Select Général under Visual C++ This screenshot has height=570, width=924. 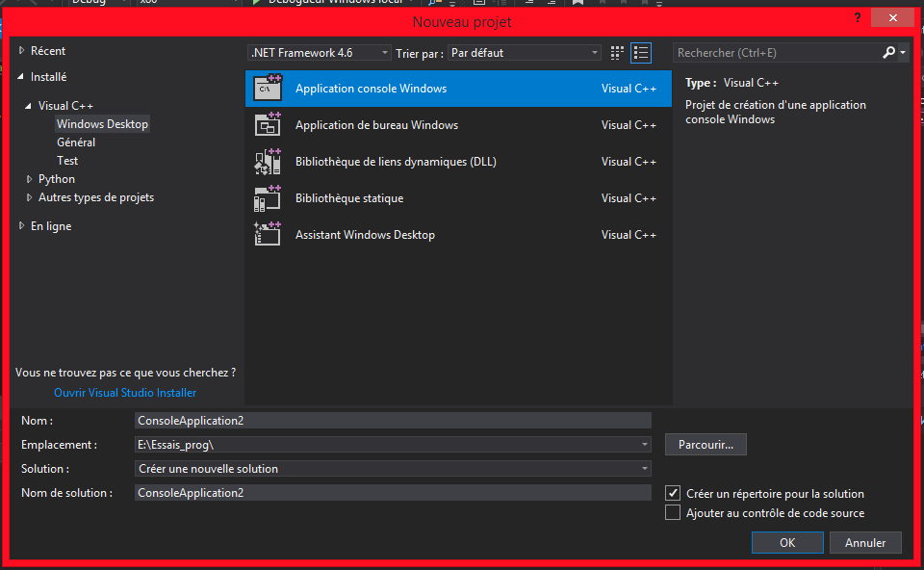76,142
